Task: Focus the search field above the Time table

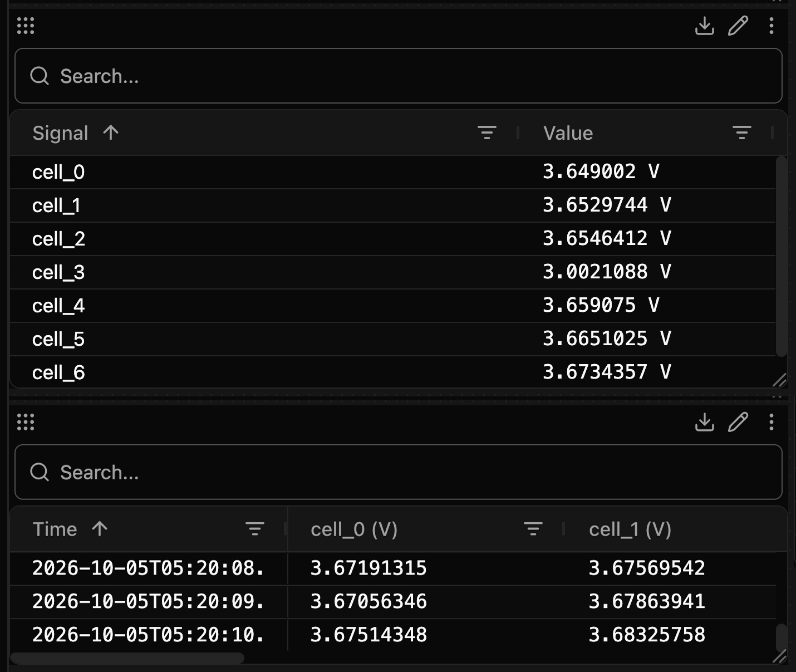Action: tap(399, 472)
